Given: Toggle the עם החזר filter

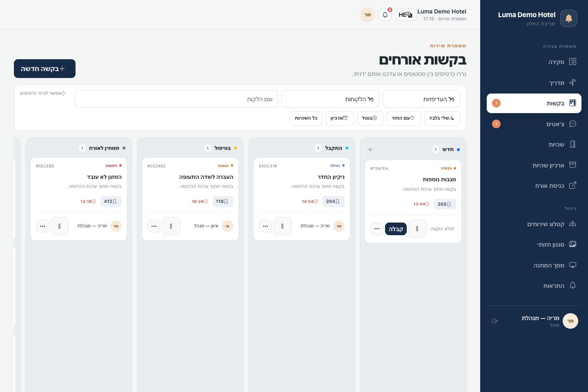Looking at the screenshot, I should point(403,118).
